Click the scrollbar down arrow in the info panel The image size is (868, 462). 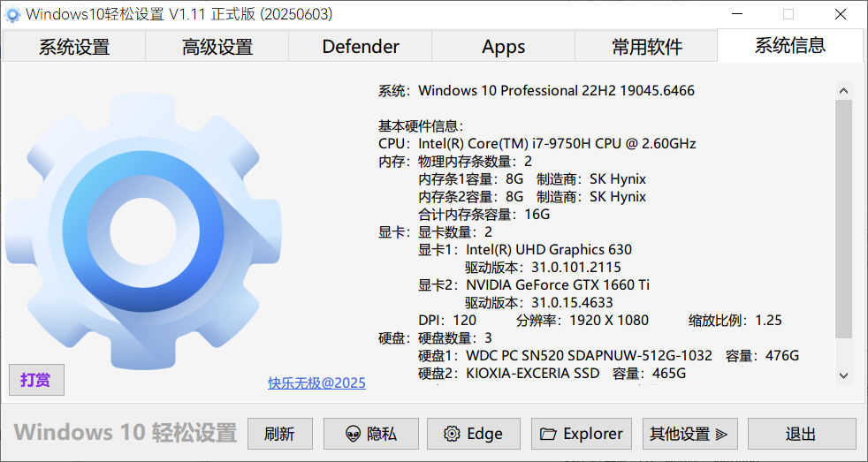(843, 375)
